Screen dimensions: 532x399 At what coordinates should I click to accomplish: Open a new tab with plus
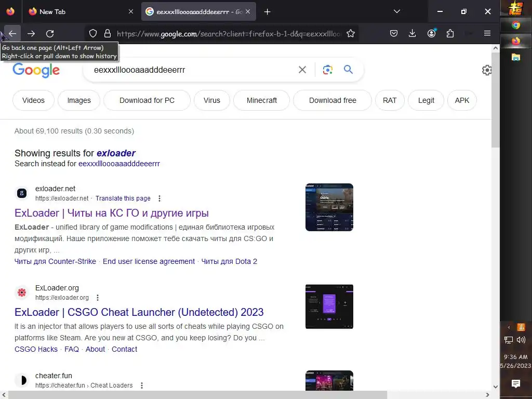pos(268,12)
